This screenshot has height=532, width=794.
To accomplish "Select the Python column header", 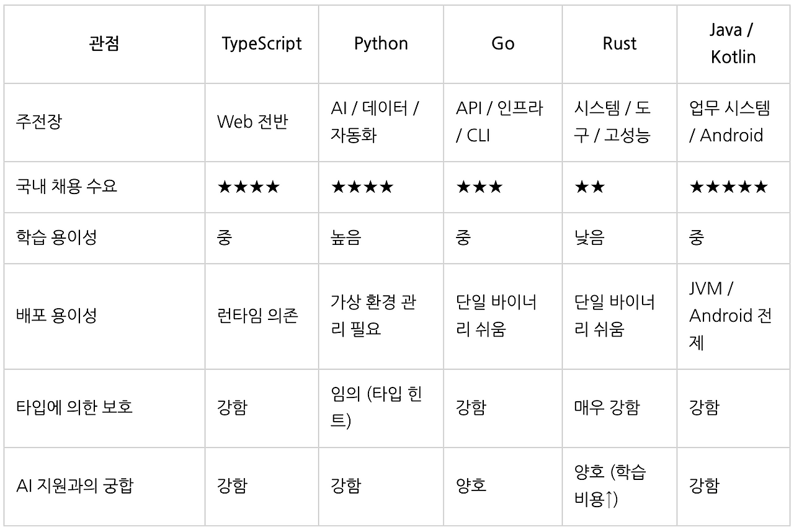I will [x=381, y=44].
